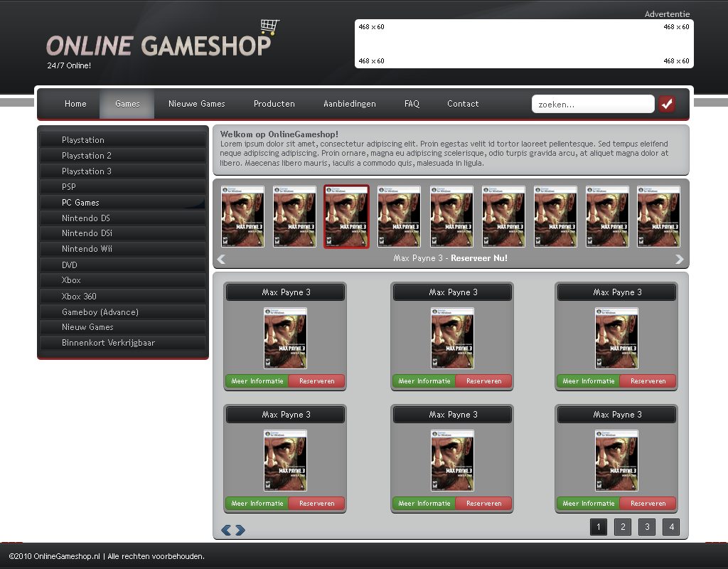
Task: Open the Aanbiedingen menu item
Action: pyautogui.click(x=350, y=104)
